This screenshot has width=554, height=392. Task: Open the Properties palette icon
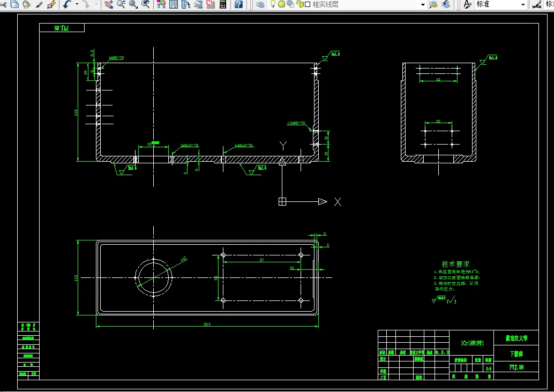[161, 4]
